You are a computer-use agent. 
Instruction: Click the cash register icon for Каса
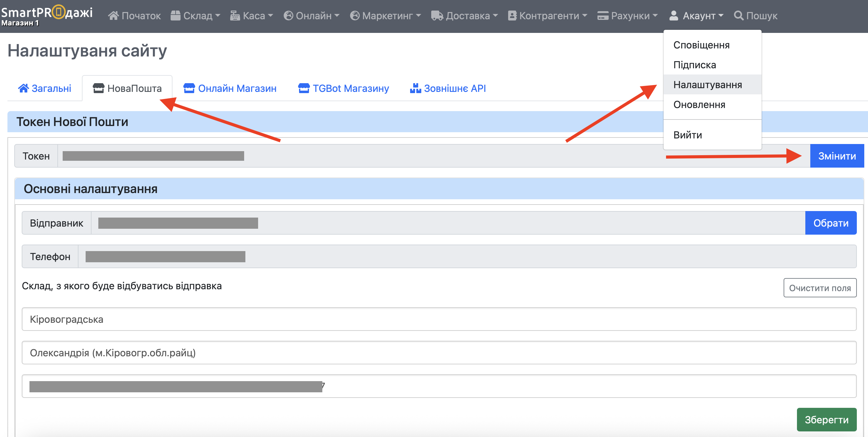235,16
